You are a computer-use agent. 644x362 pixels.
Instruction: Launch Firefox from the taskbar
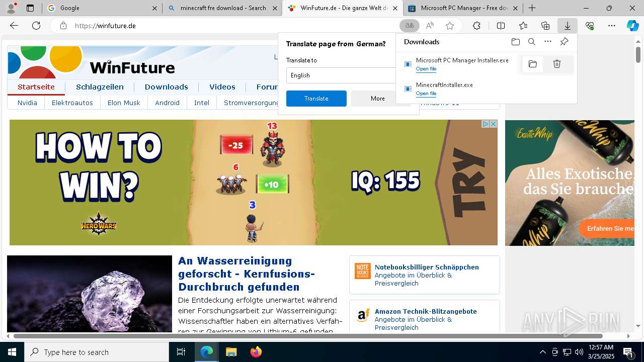(256, 352)
